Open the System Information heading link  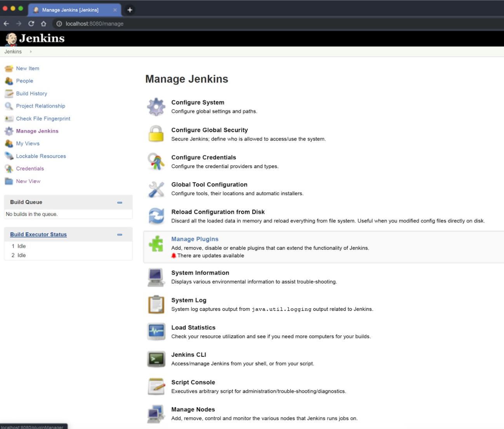tap(200, 273)
